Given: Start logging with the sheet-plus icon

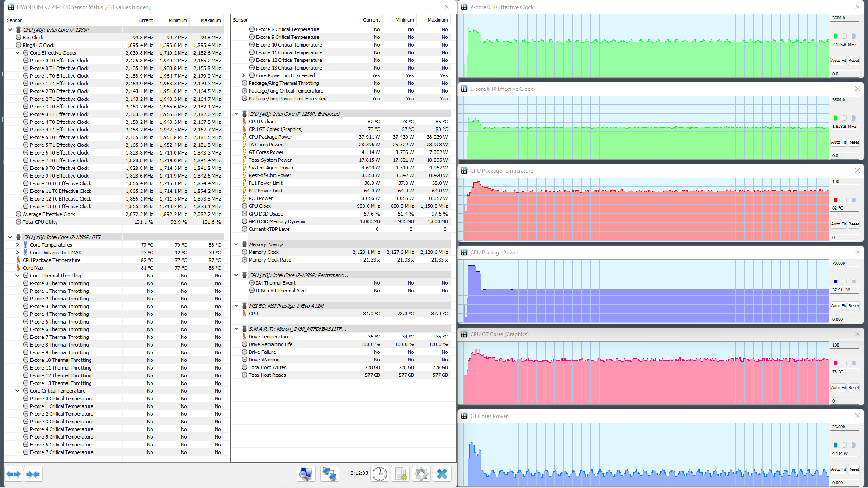Looking at the screenshot, I should click(x=401, y=474).
